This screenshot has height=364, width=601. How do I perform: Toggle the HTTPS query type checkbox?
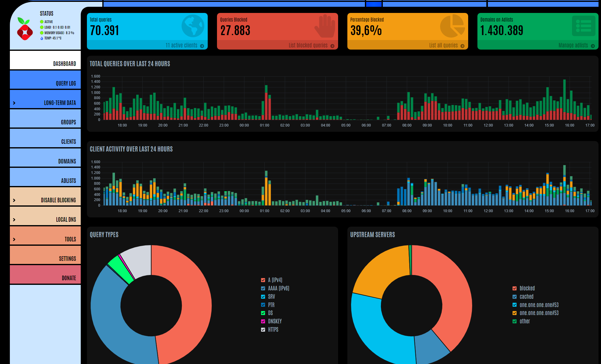point(263,330)
